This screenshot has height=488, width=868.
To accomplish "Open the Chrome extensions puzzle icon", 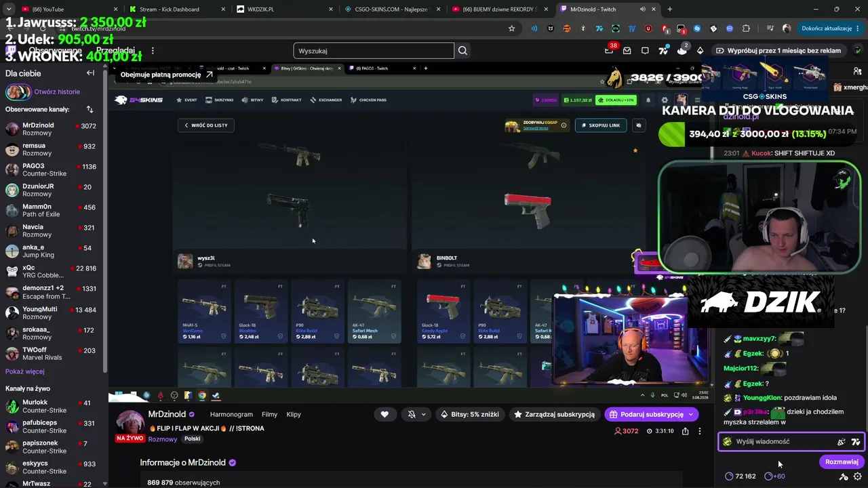I will (x=747, y=28).
